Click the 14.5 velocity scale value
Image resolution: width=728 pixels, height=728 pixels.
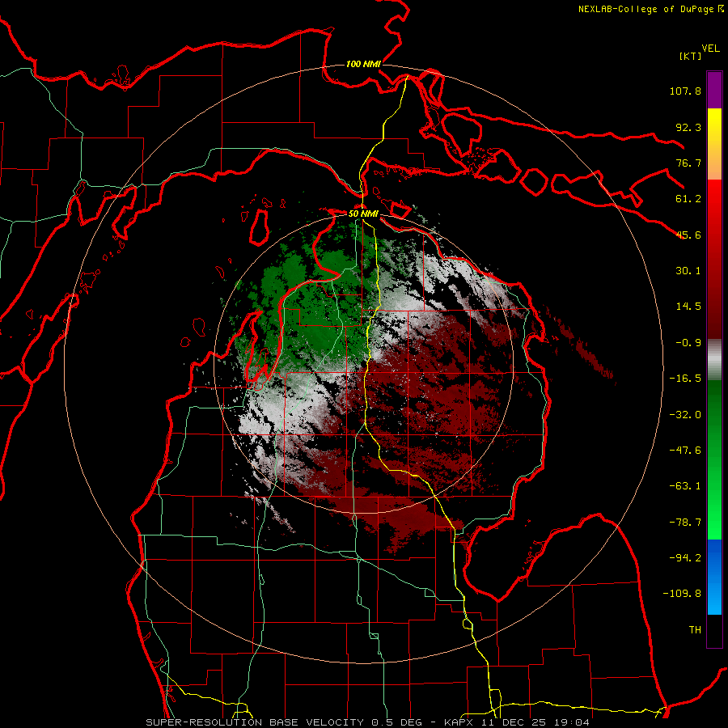click(688, 307)
